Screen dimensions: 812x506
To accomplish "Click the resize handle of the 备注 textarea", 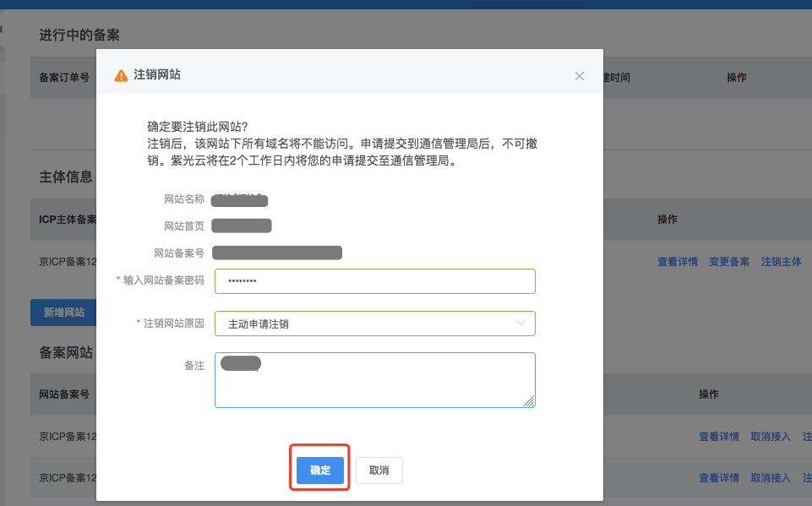I will [x=530, y=402].
